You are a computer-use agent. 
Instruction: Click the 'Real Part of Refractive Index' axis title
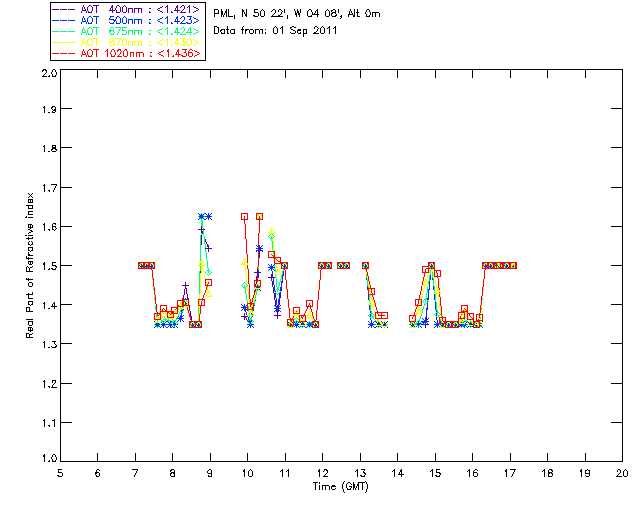click(x=30, y=265)
